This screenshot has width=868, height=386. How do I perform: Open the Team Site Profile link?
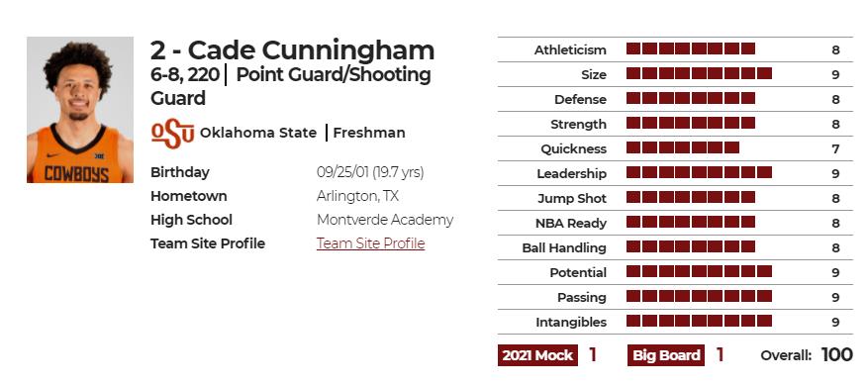tap(370, 243)
